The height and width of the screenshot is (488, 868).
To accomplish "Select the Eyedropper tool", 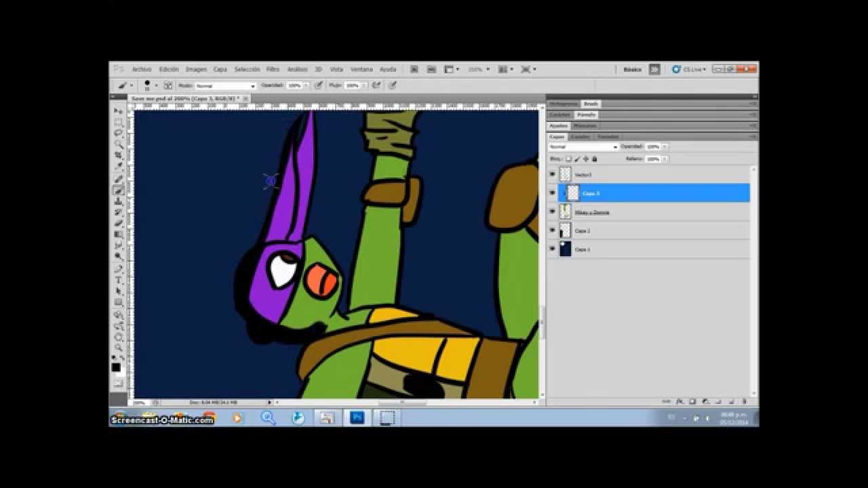I will tap(119, 167).
